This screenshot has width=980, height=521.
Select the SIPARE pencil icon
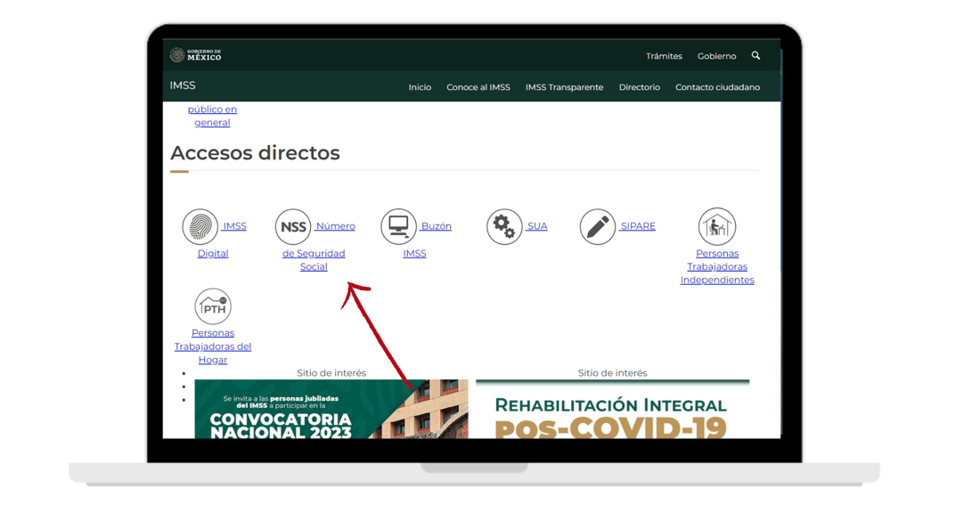pos(598,226)
